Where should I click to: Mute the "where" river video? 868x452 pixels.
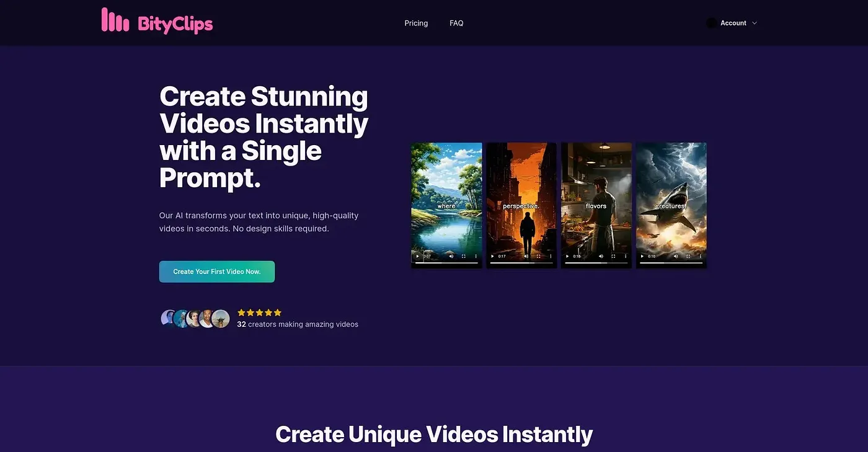[451, 256]
